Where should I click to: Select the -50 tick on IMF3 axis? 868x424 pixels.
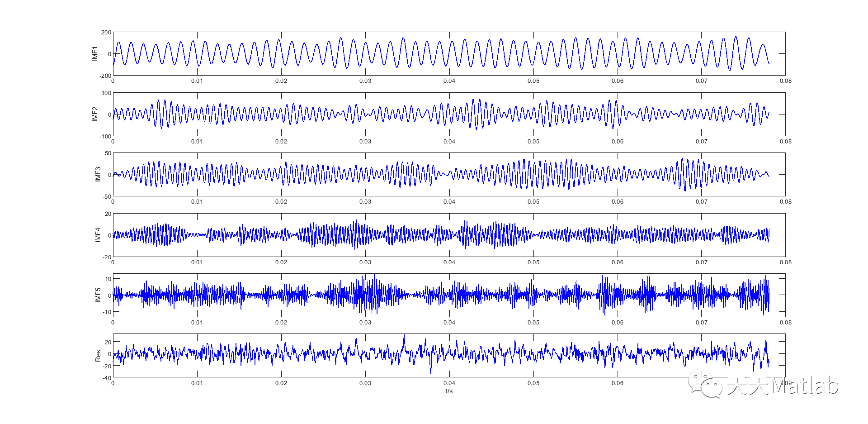coord(107,196)
